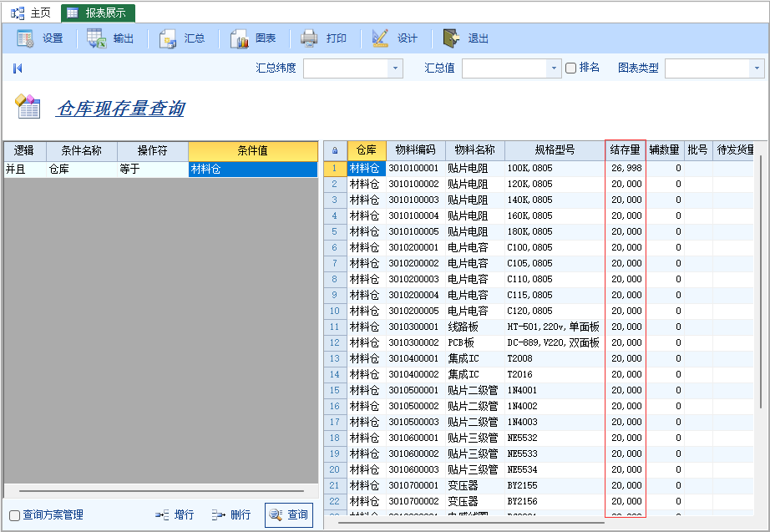Viewport: 770px width, 532px height.
Task: Toggle the 排名 checkbox
Action: tap(570, 68)
